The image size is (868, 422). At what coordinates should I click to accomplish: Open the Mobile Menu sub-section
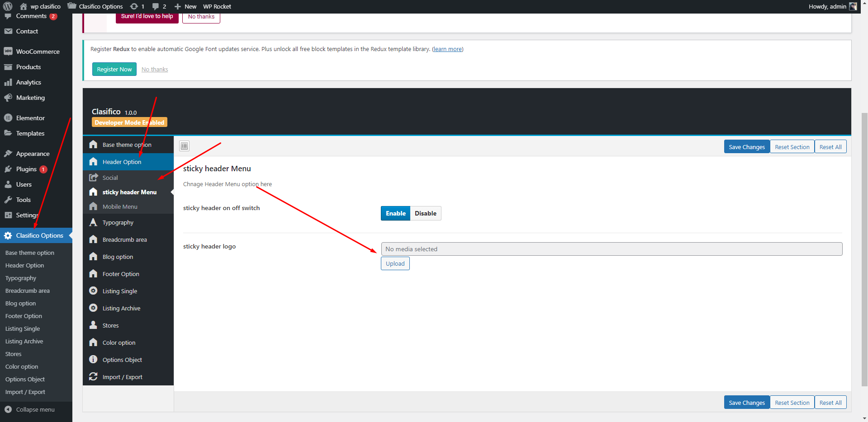[120, 206]
